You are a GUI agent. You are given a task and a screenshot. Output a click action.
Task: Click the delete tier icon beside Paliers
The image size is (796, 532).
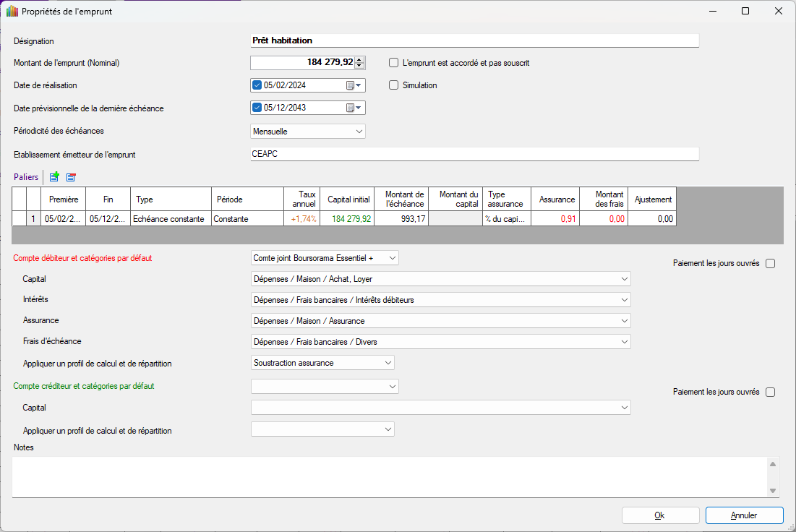pos(71,177)
